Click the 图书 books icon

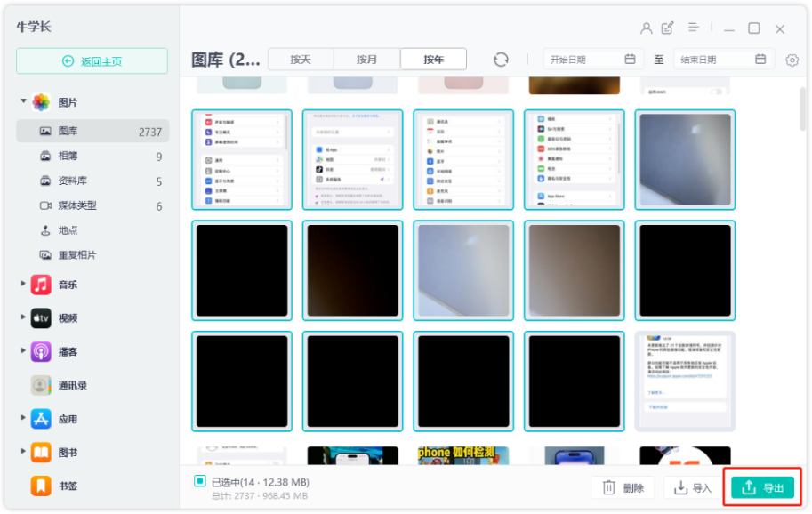coord(41,453)
